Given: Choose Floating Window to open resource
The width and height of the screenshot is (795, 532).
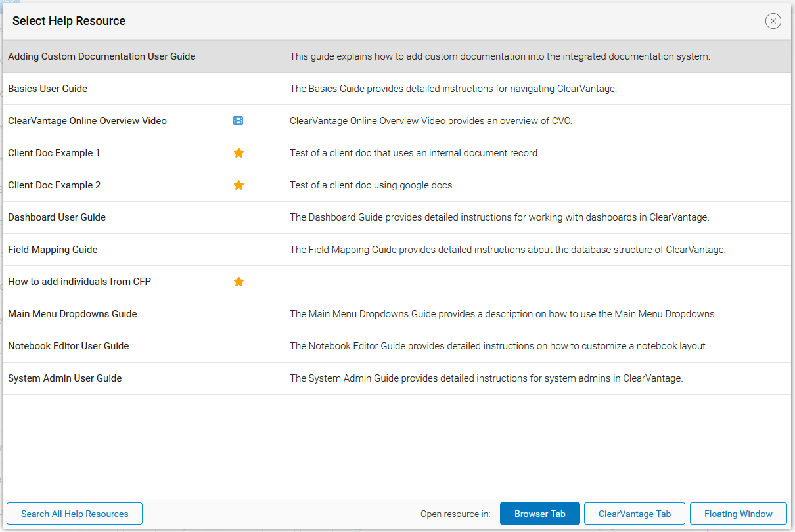Looking at the screenshot, I should tap(738, 514).
